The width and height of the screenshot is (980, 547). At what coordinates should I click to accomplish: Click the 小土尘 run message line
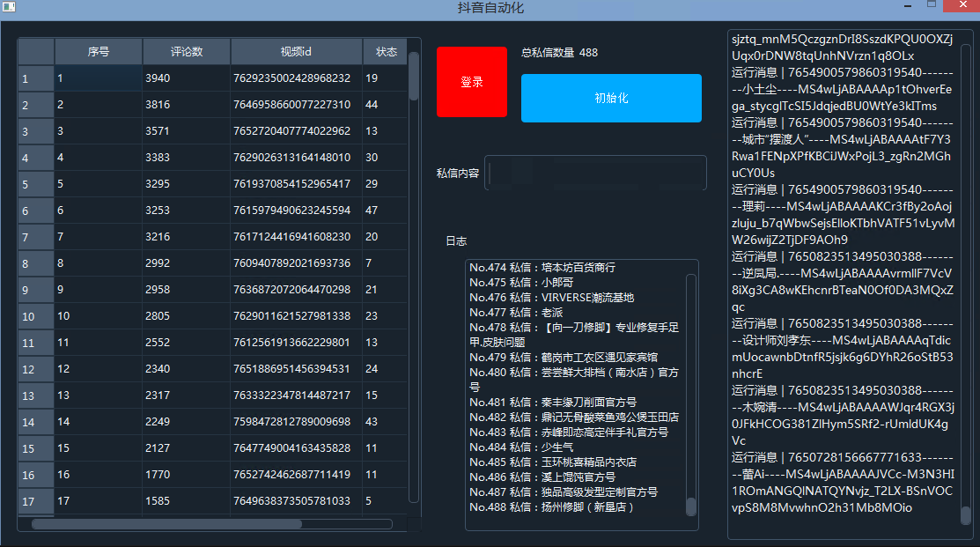tap(843, 89)
